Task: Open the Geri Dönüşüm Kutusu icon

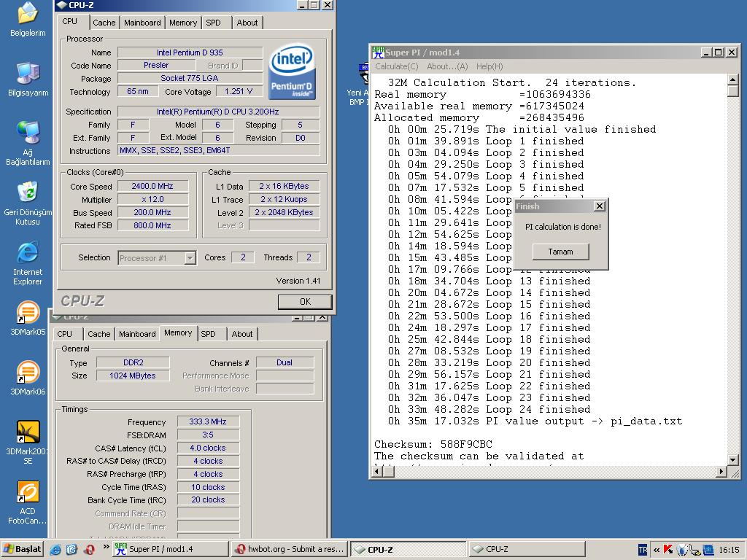Action: pyautogui.click(x=28, y=203)
